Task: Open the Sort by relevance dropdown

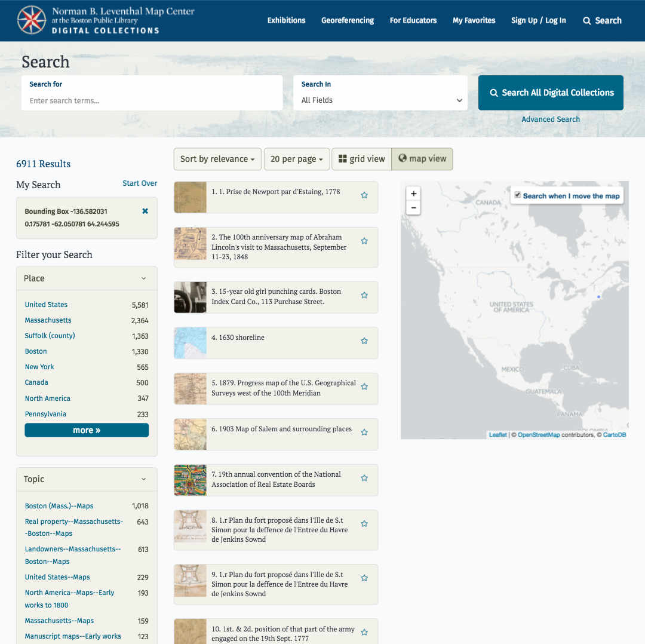Action: click(x=217, y=159)
